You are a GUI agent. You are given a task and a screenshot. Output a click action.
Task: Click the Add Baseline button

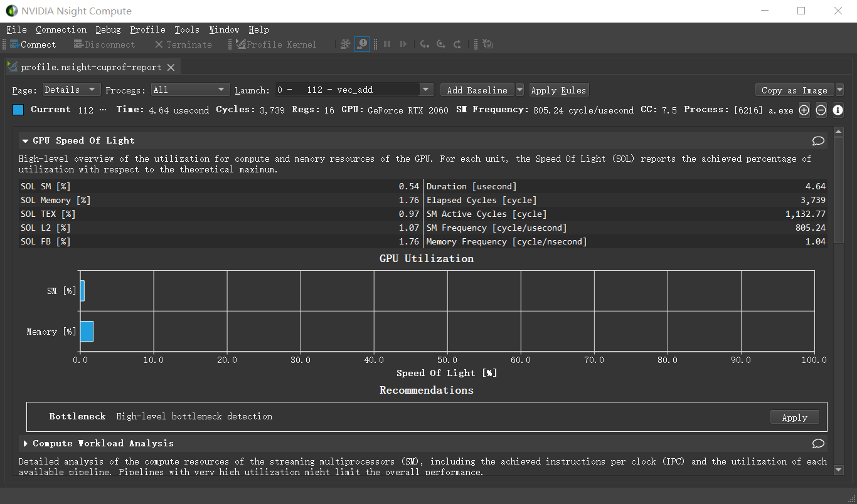tap(477, 90)
